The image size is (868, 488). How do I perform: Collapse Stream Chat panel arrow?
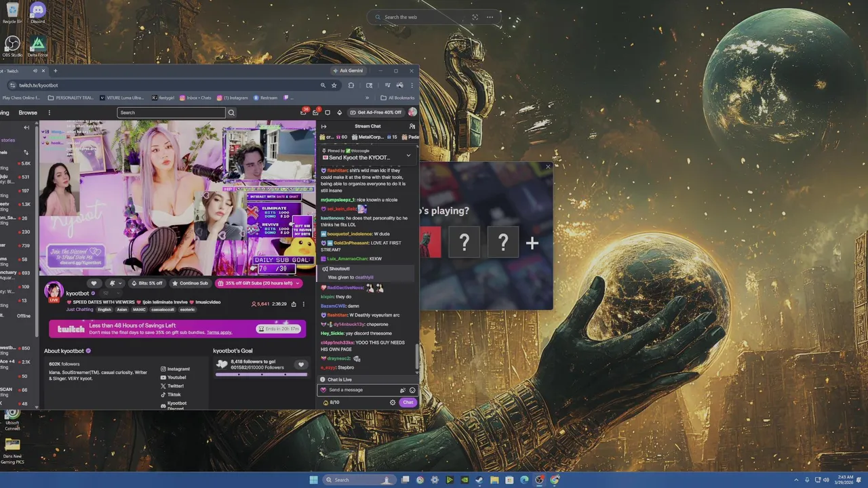323,126
